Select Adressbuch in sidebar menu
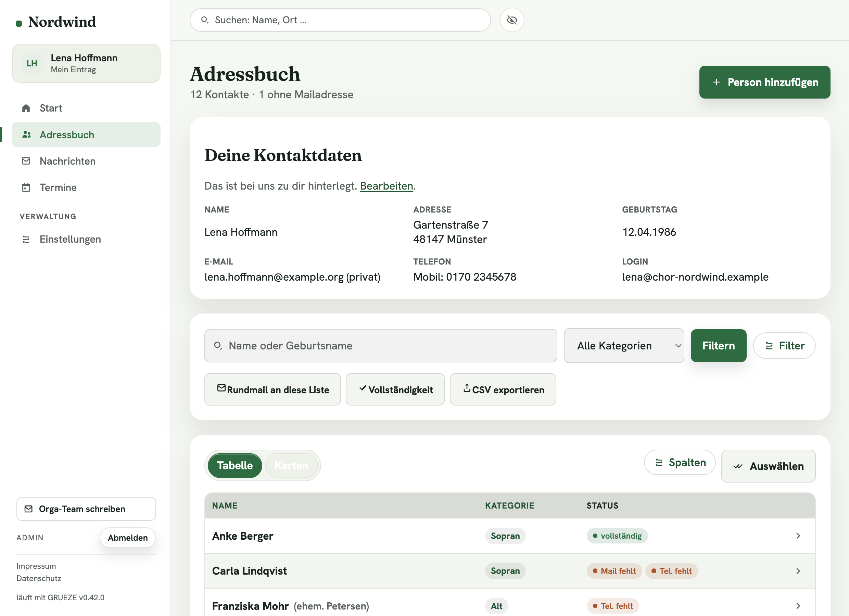This screenshot has width=849, height=616. [86, 134]
